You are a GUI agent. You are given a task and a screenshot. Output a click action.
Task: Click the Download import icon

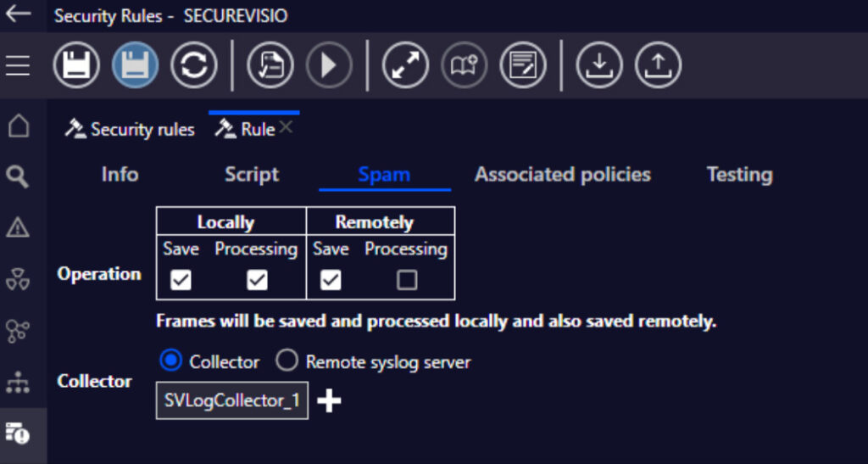[x=599, y=65]
